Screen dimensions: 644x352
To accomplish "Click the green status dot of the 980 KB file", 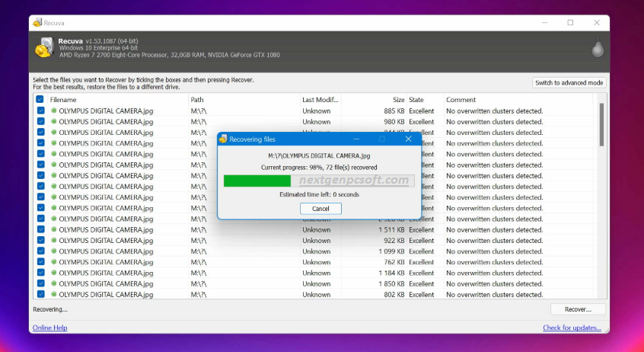I will point(53,121).
